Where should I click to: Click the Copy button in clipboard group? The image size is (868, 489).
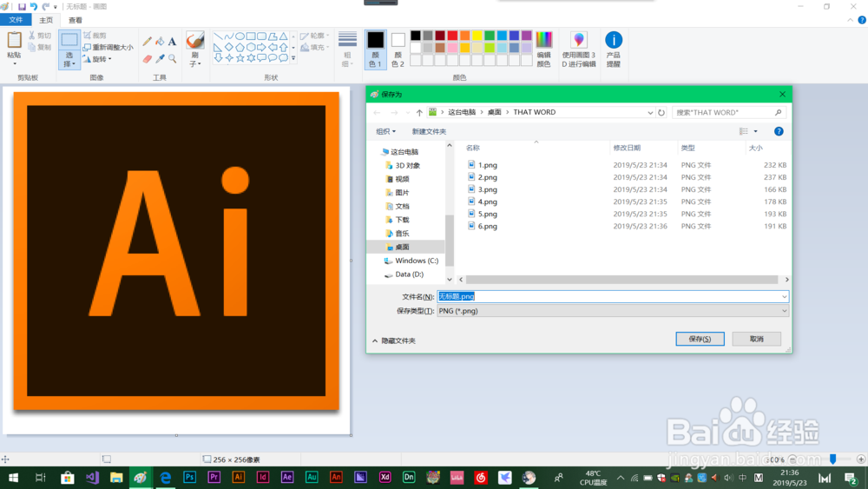tap(40, 47)
